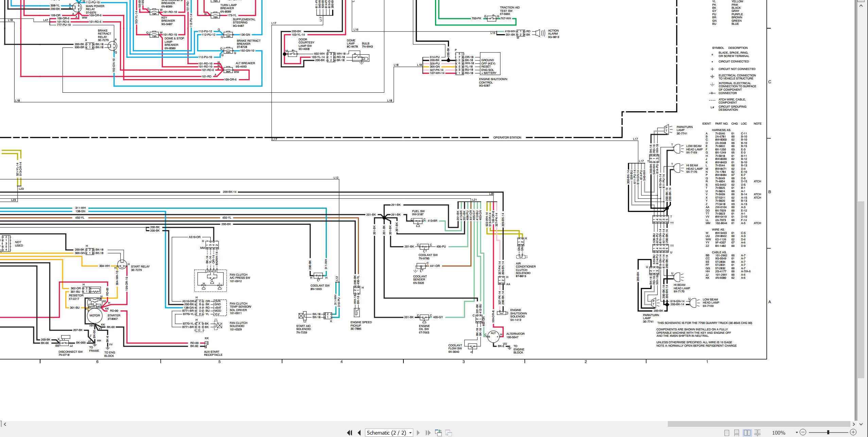Image resolution: width=868 pixels, height=437 pixels.
Task: Switch to two-page facing view
Action: (747, 433)
